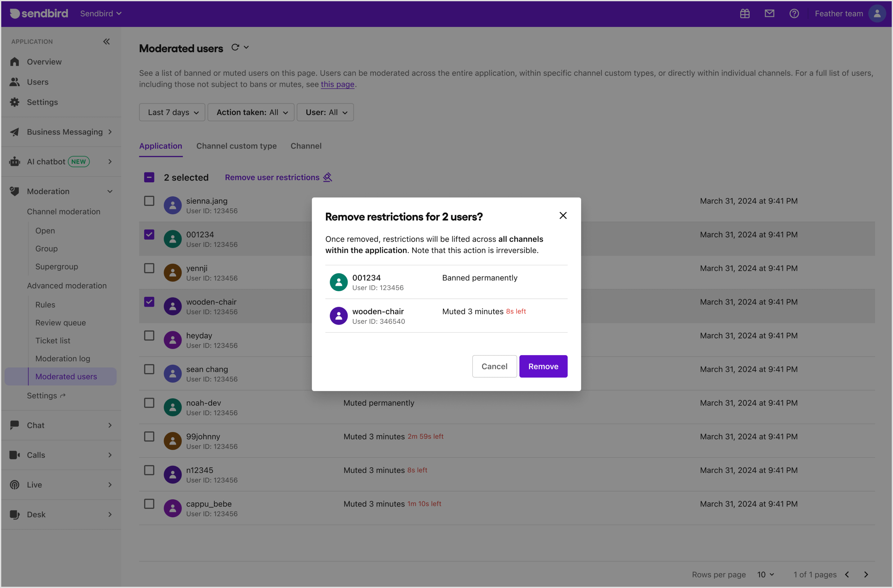This screenshot has width=893, height=588.
Task: Click the gift box promotions icon
Action: 744,14
